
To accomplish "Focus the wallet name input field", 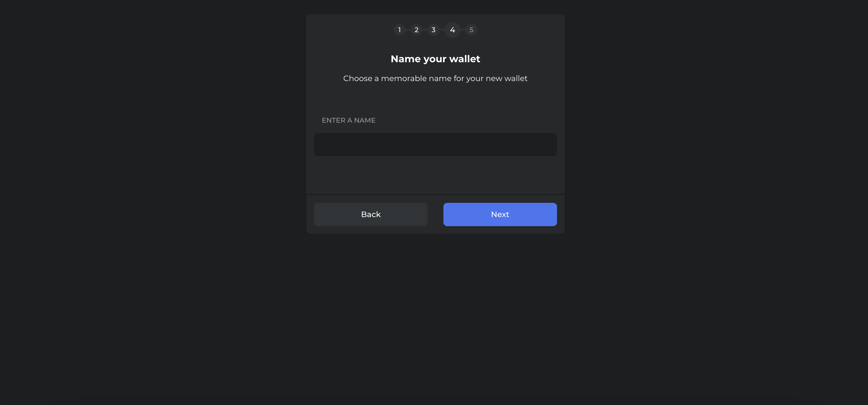I will point(435,145).
